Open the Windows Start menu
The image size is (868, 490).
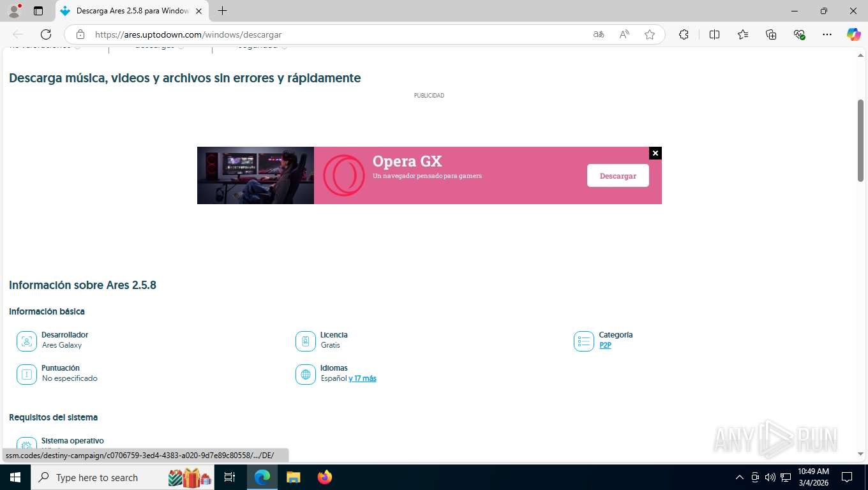tap(15, 477)
